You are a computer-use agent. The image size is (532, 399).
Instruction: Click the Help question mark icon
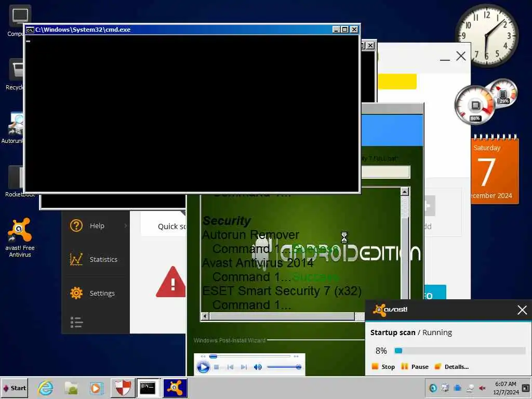pyautogui.click(x=76, y=225)
